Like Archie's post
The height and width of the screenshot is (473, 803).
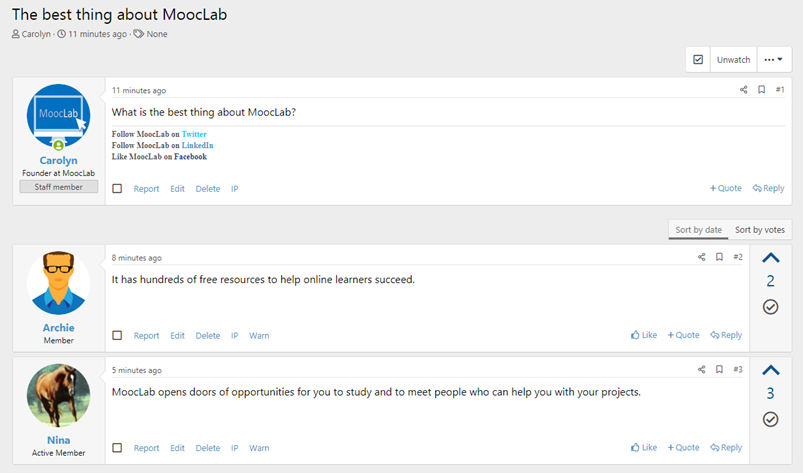[x=644, y=335]
